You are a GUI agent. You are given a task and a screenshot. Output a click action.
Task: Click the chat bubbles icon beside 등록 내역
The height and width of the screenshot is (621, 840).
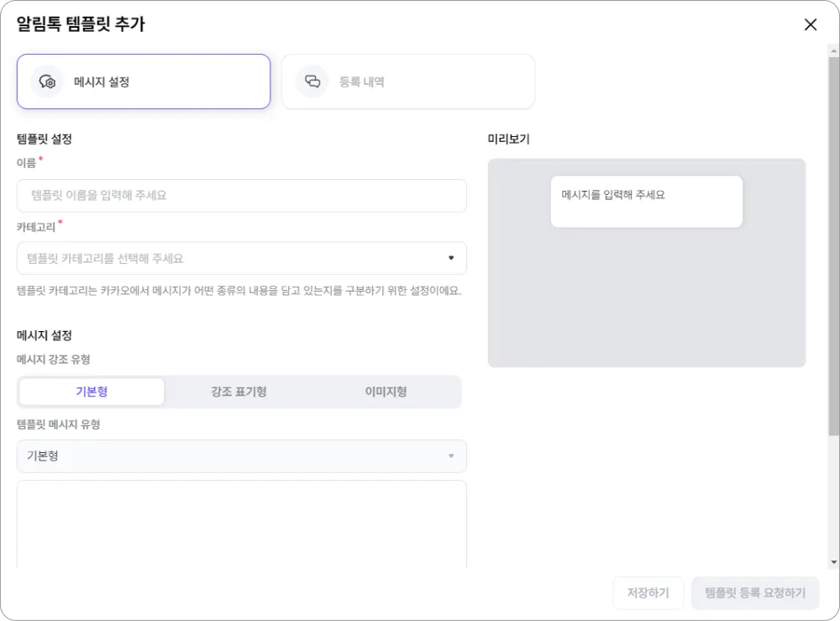point(312,82)
